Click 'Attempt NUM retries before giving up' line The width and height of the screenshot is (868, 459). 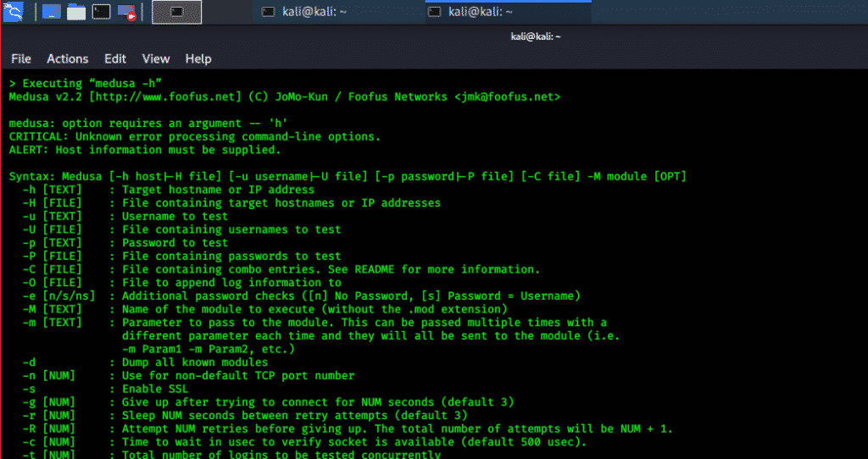pos(398,429)
